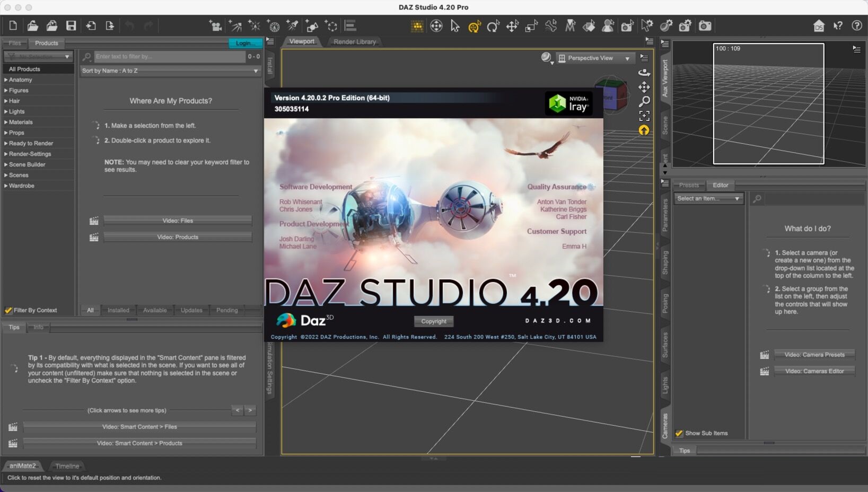
Task: Open the Sort by Name dropdown
Action: [170, 71]
